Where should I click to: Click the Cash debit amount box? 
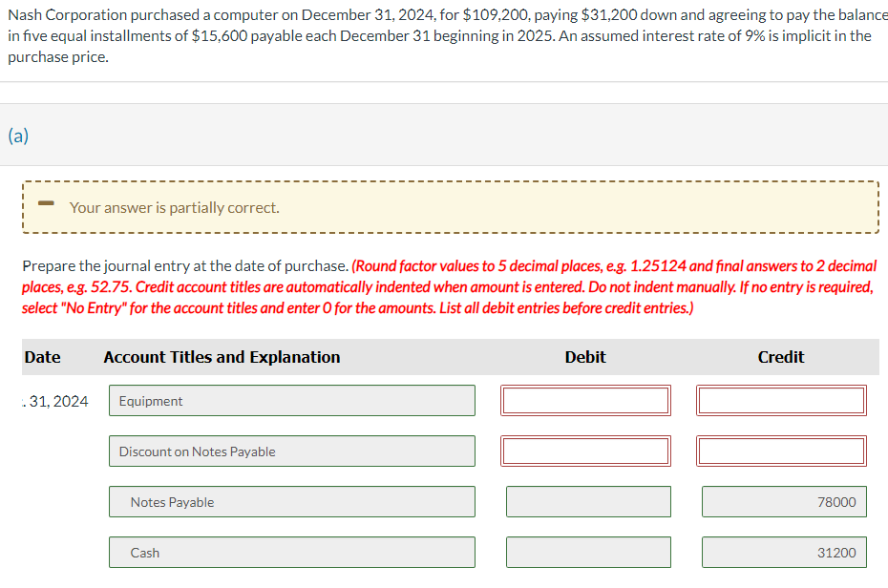point(588,553)
